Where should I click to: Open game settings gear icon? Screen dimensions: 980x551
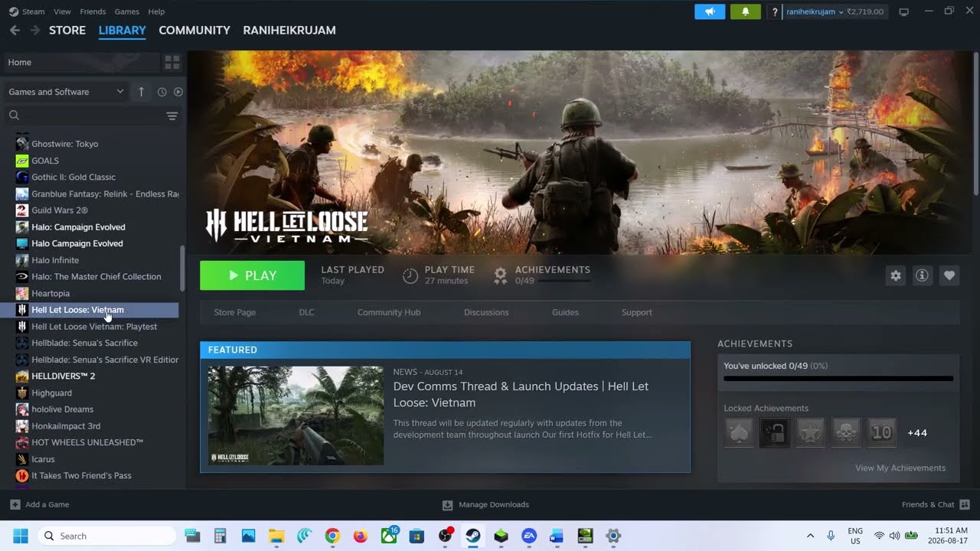[x=895, y=275]
